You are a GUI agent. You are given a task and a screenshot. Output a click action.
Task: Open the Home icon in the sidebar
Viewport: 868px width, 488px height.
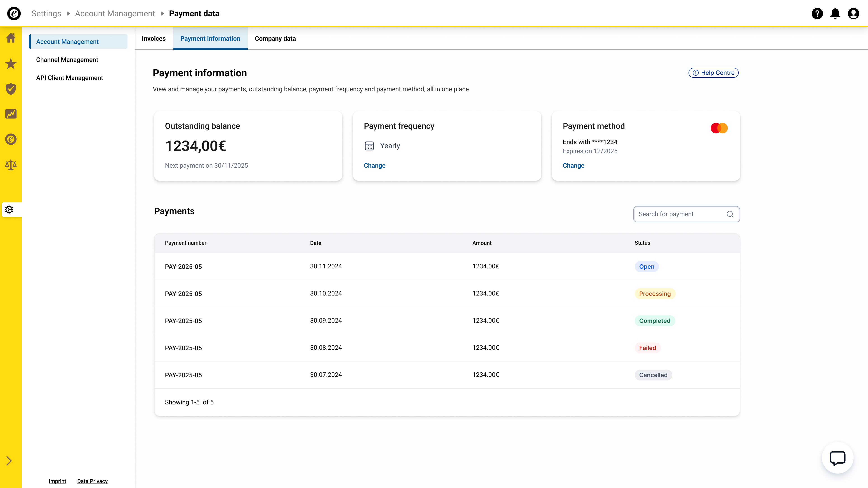[x=11, y=38]
